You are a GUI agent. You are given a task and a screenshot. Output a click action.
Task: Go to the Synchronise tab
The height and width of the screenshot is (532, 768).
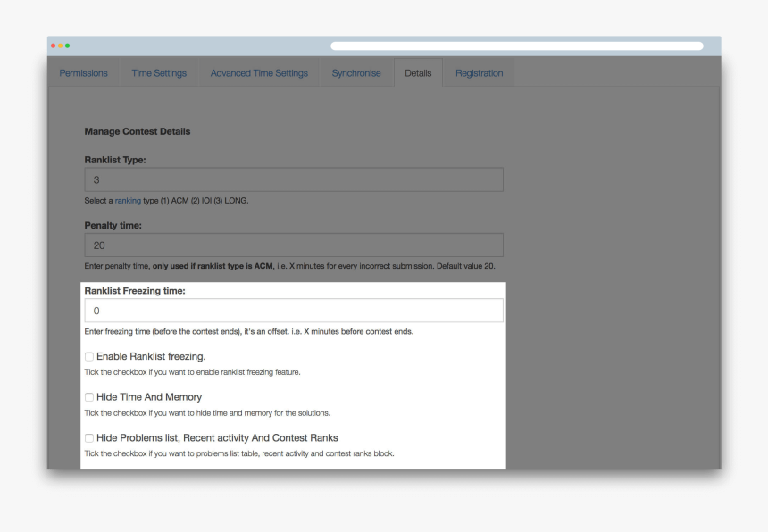pyautogui.click(x=356, y=73)
